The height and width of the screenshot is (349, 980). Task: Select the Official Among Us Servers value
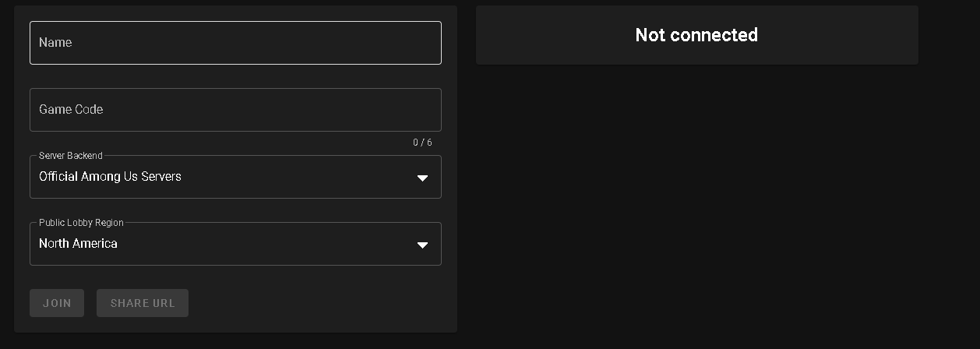pos(110,177)
